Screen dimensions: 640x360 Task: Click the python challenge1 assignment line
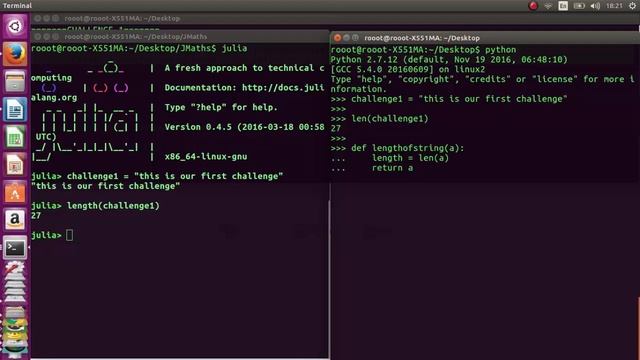coord(449,99)
